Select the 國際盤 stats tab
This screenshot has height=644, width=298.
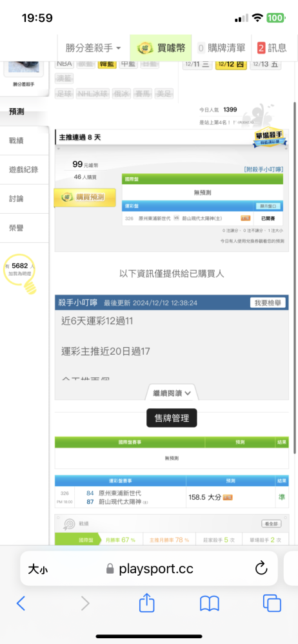(78, 540)
